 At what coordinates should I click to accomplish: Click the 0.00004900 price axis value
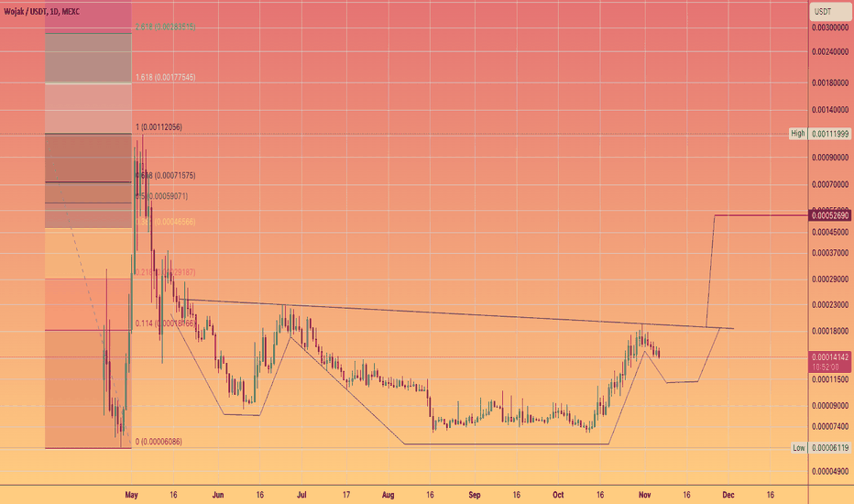[x=830, y=471]
